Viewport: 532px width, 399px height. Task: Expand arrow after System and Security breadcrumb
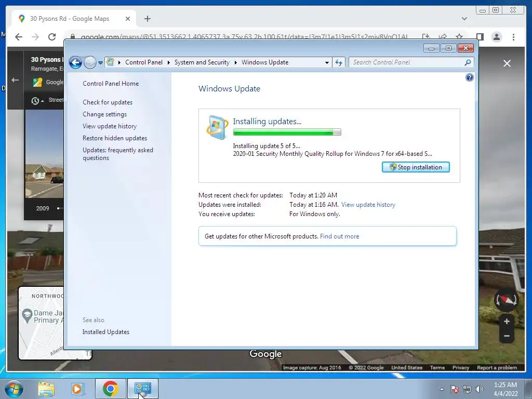pyautogui.click(x=235, y=62)
